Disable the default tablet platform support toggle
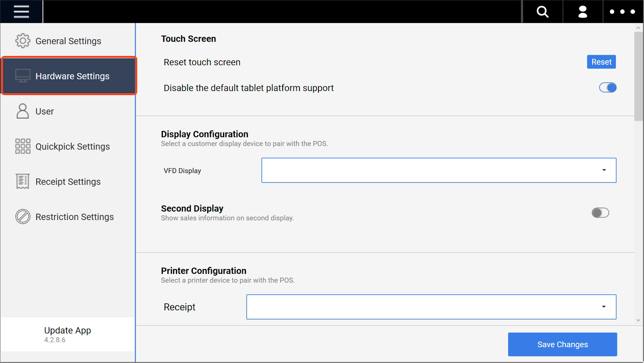The image size is (644, 363). (607, 87)
